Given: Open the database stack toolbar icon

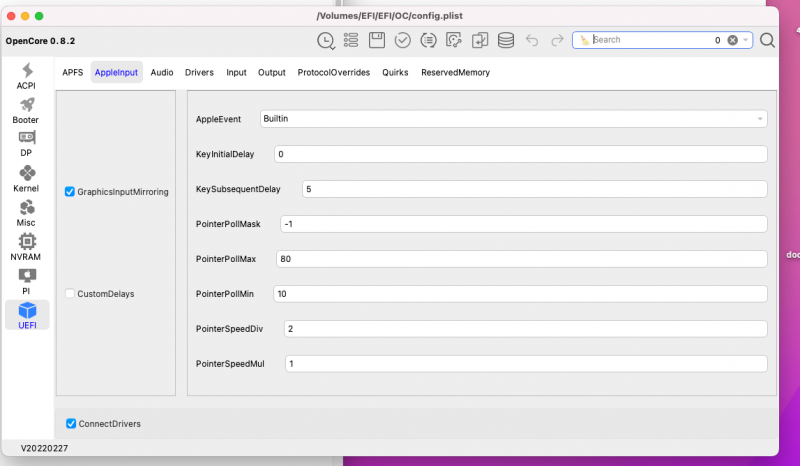Looking at the screenshot, I should click(x=506, y=40).
